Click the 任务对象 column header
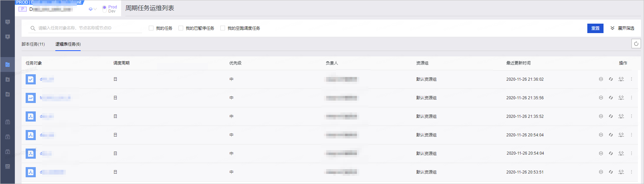The width and height of the screenshot is (644, 184). (34, 63)
